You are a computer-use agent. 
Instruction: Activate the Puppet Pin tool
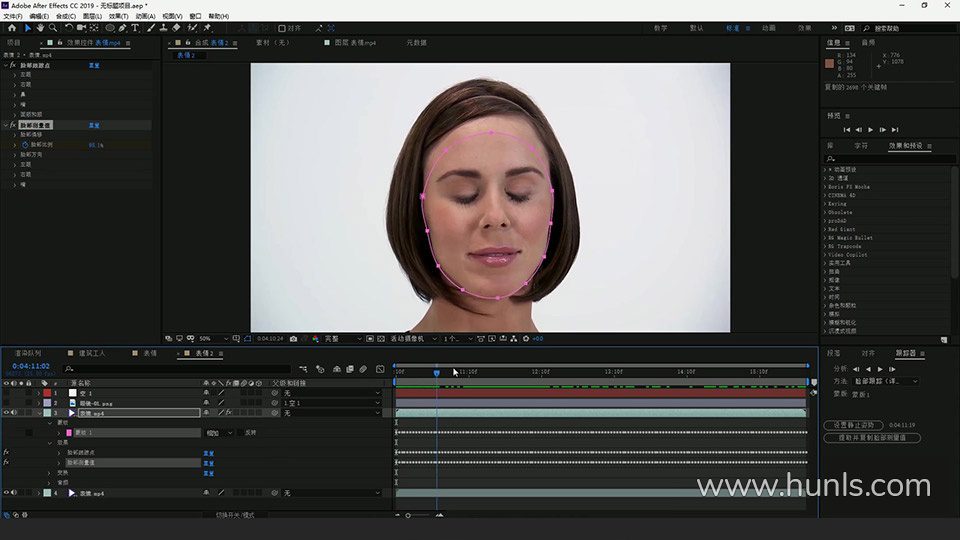pyautogui.click(x=207, y=28)
